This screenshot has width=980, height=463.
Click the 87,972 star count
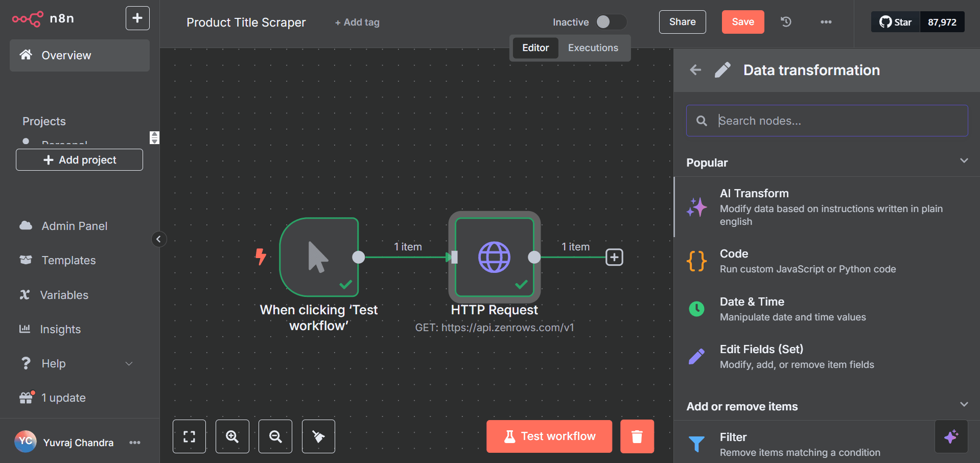point(942,22)
